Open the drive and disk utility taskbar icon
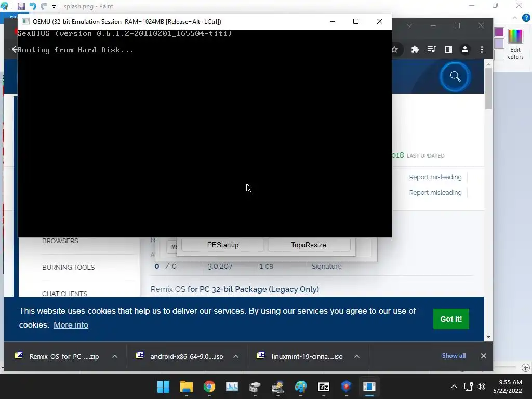 pos(255,387)
